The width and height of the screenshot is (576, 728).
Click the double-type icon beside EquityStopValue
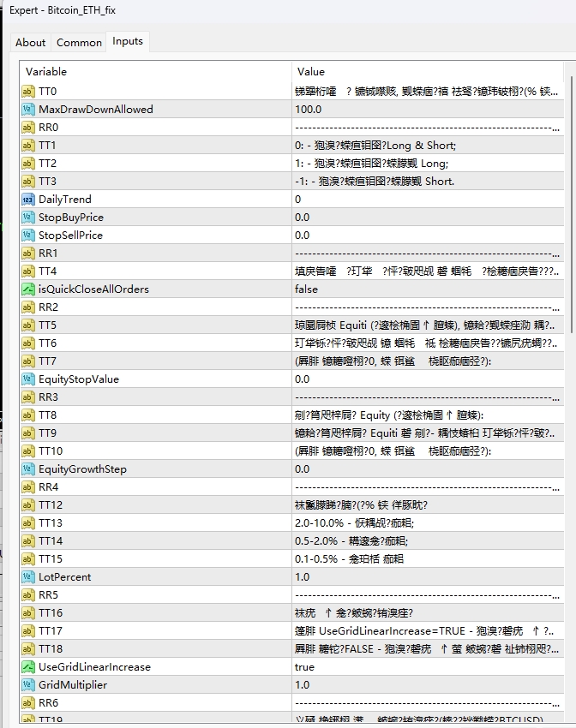tap(28, 379)
